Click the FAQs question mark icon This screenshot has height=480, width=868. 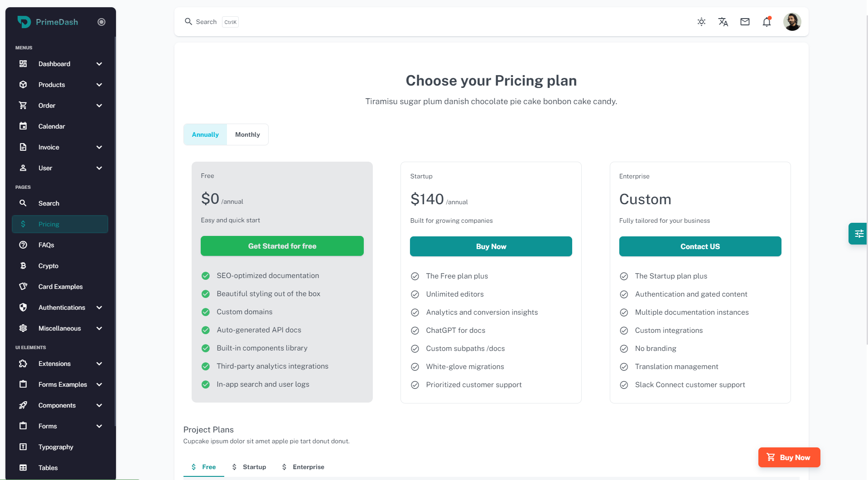[x=23, y=245]
